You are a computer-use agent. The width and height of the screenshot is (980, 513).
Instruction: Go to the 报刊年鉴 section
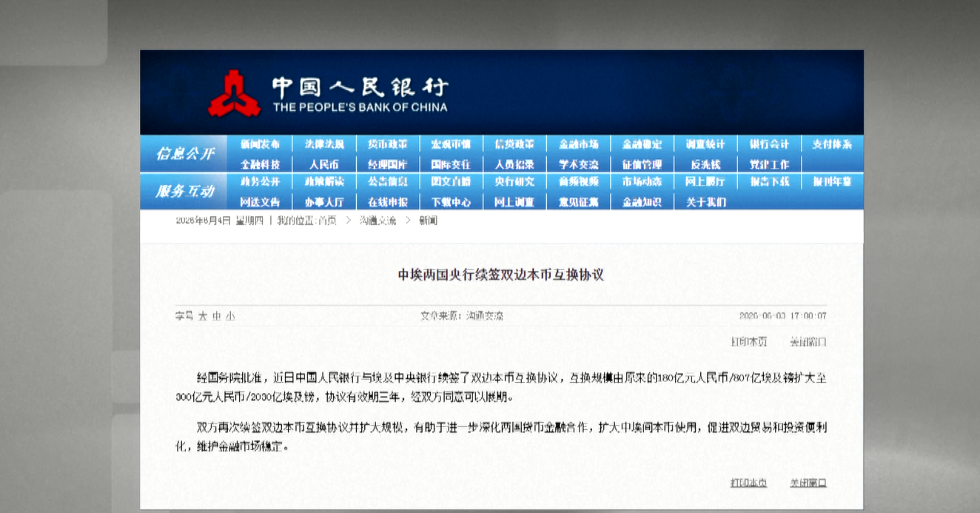832,181
